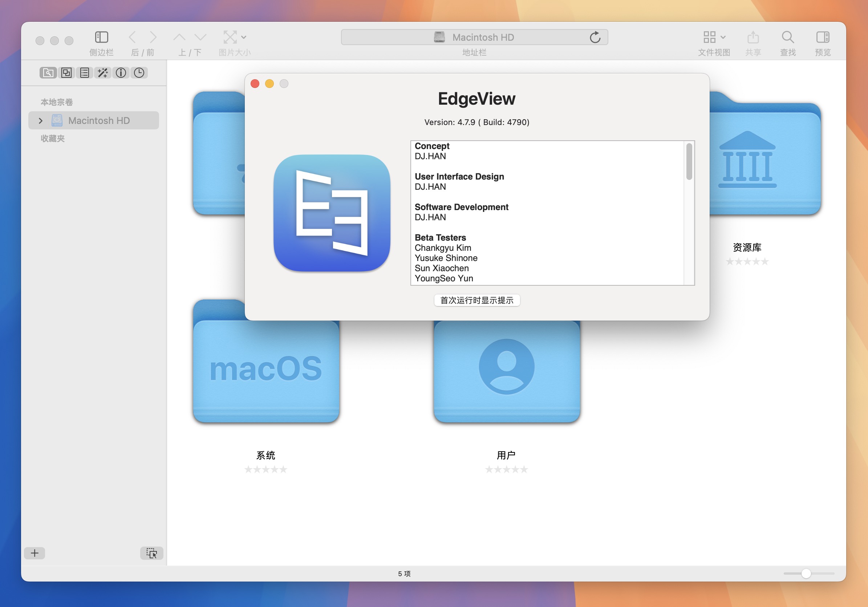Select the magic wand effects sidebar tab
868x607 pixels.
tap(103, 73)
